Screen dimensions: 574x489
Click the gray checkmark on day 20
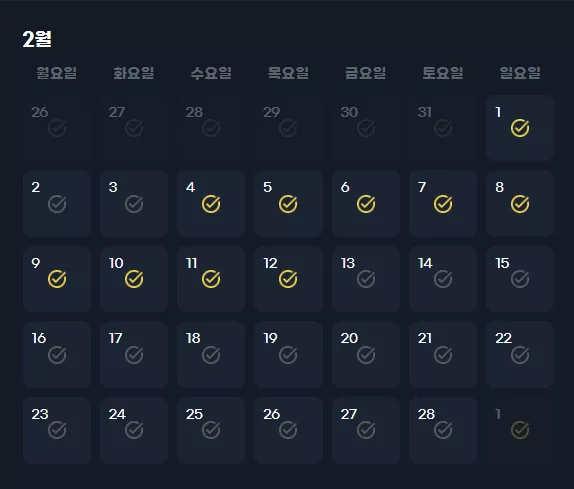coord(366,355)
